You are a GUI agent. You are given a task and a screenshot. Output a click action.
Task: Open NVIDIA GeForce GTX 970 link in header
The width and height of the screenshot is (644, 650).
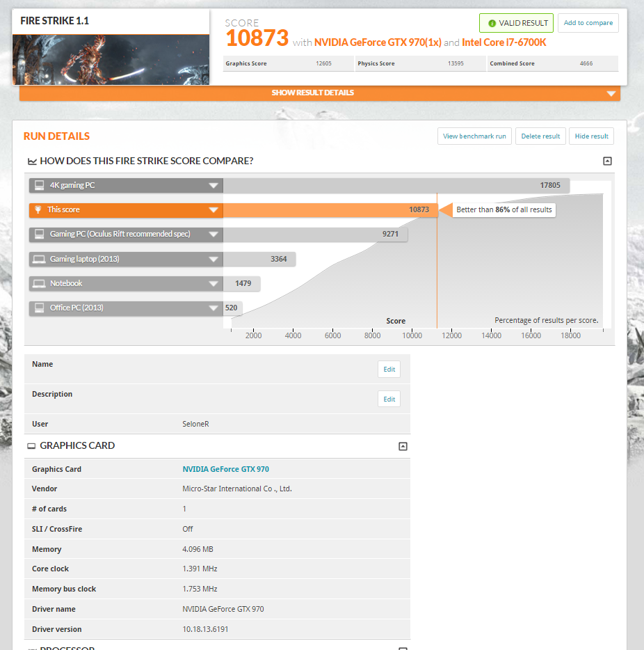[378, 42]
